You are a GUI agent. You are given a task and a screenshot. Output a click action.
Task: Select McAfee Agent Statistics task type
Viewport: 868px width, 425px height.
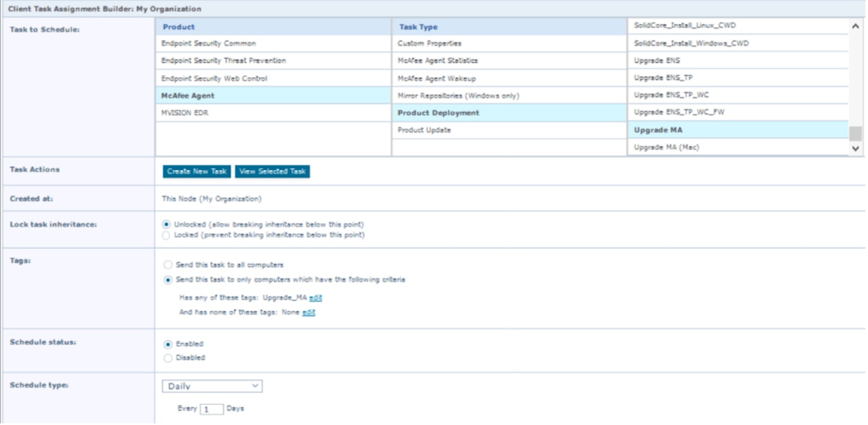509,61
